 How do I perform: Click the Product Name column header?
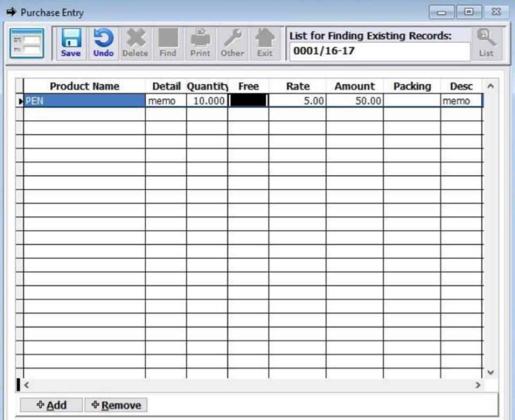[84, 86]
